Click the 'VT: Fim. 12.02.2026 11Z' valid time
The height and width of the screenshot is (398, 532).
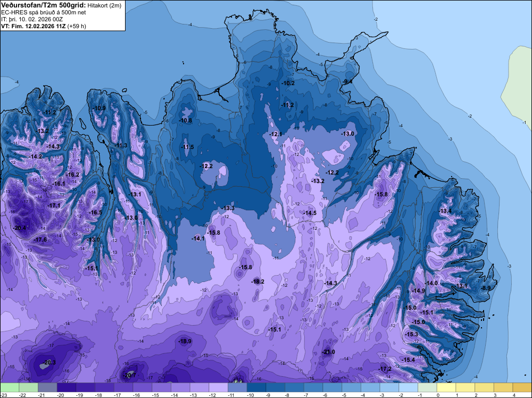34,26
